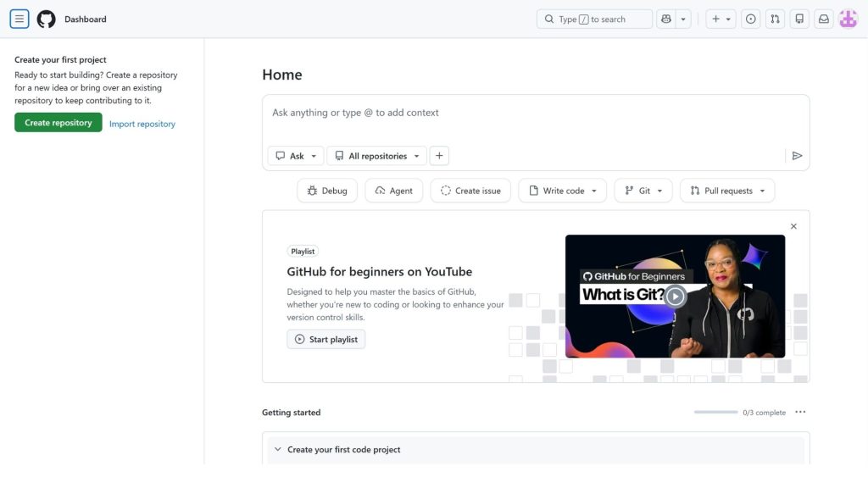Image resolution: width=868 pixels, height=488 pixels.
Task: Click the Start playlist button
Action: click(x=326, y=339)
